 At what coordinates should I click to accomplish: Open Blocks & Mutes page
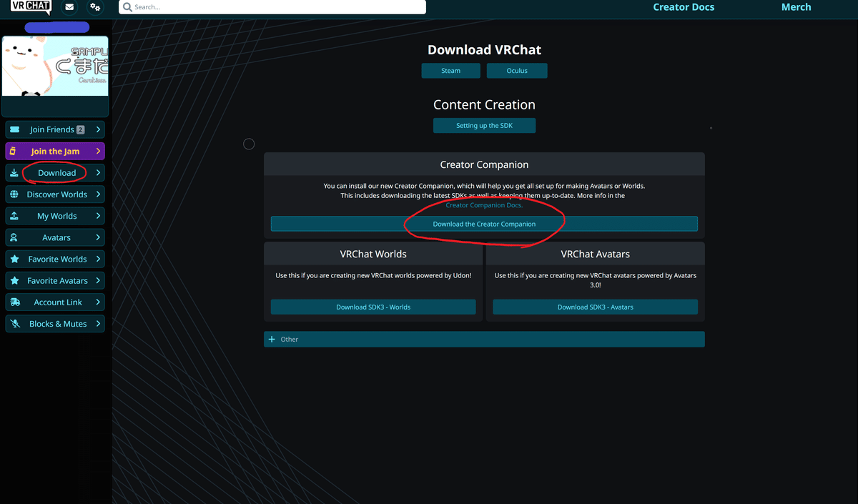[x=55, y=323]
